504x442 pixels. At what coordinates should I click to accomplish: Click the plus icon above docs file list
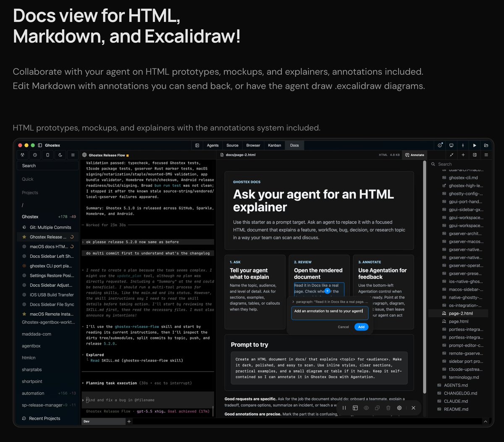[463, 155]
